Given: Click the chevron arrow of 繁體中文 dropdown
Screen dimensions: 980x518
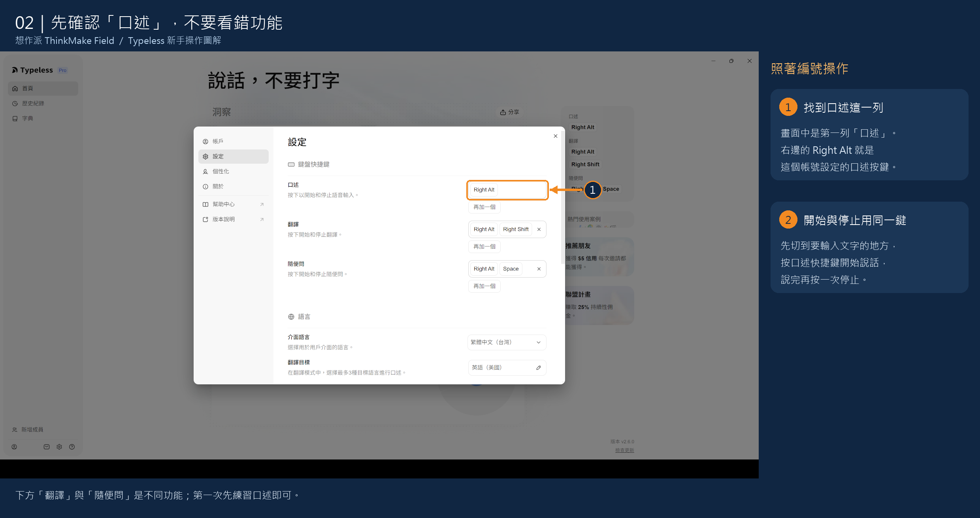Looking at the screenshot, I should 539,342.
